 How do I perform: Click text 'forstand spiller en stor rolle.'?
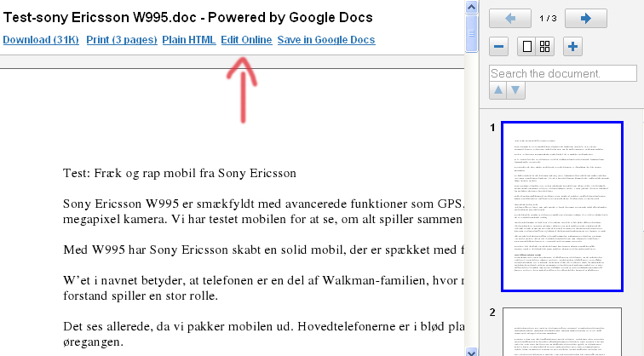[141, 296]
